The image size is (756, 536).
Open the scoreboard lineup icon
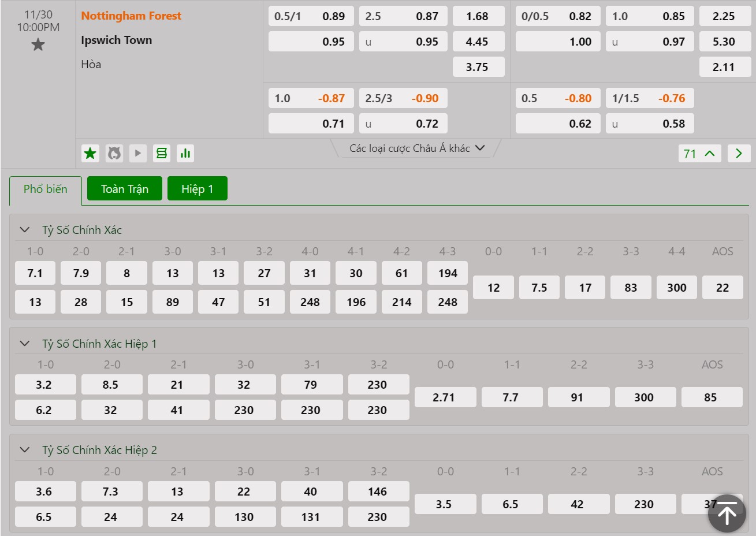tap(162, 153)
